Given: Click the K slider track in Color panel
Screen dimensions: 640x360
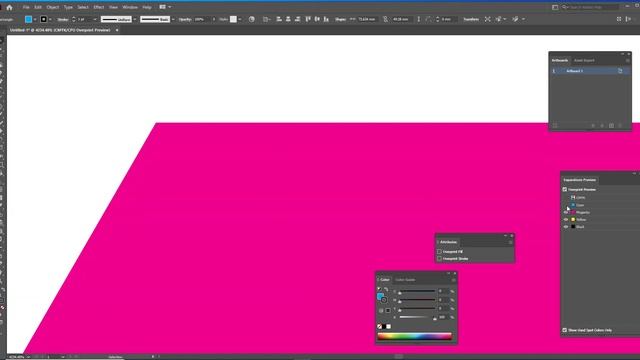Looking at the screenshot, I should coord(417,317).
